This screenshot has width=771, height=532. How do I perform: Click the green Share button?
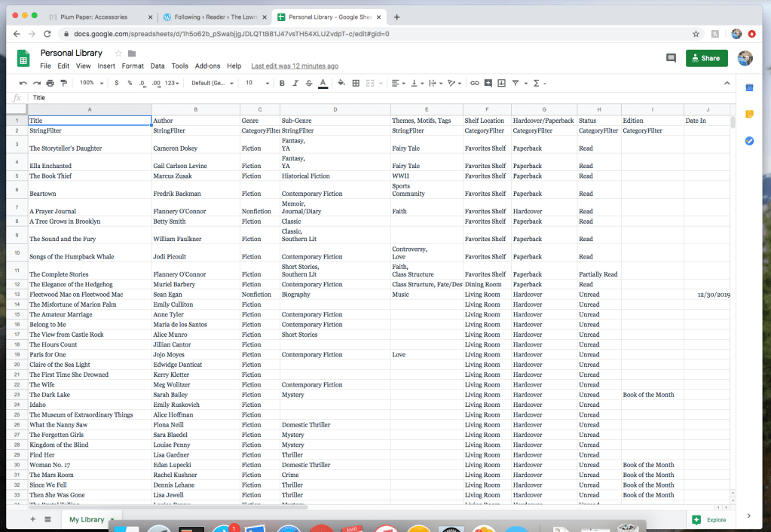(706, 58)
